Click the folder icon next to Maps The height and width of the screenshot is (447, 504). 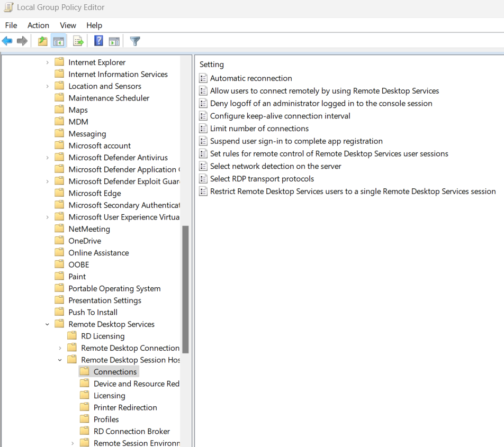coord(59,110)
